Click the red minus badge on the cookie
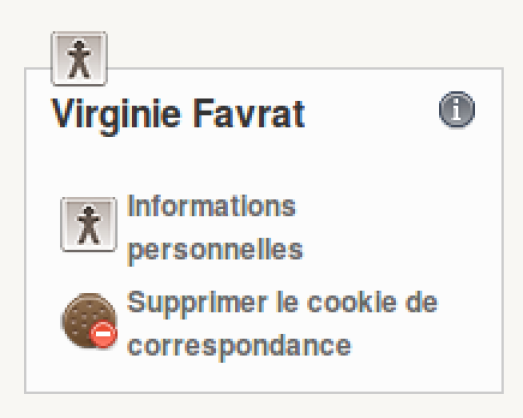Viewport: 523px width, 418px height. [x=103, y=334]
